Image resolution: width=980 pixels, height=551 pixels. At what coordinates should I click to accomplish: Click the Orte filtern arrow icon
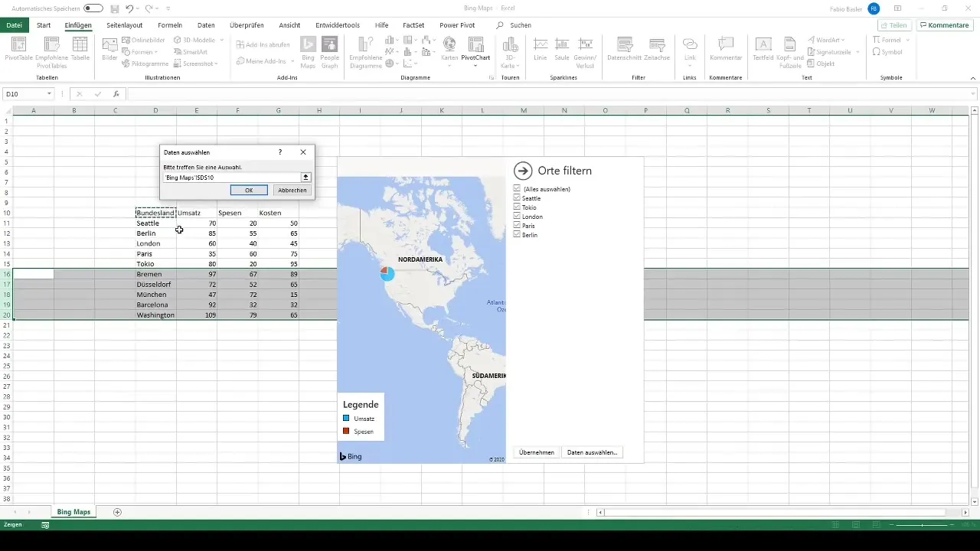point(523,171)
